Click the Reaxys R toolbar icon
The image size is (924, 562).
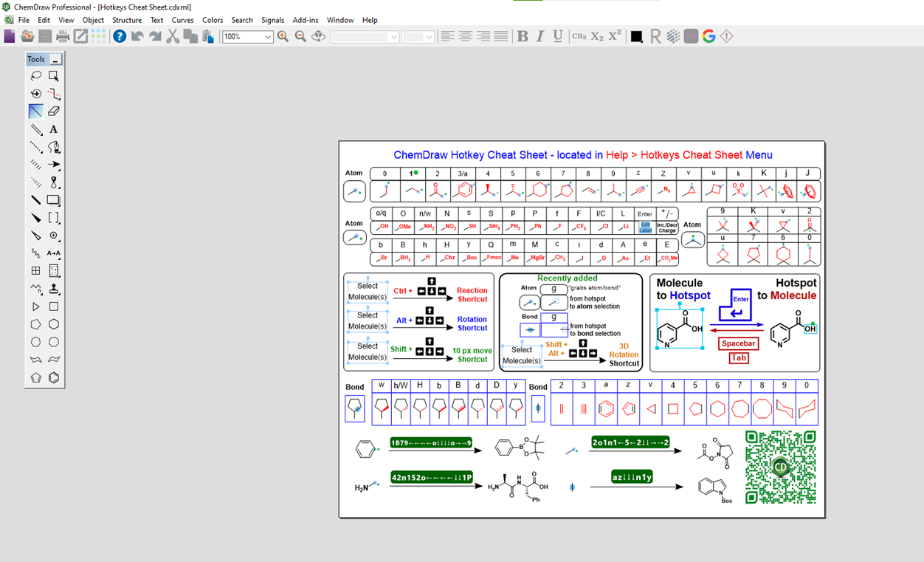point(655,36)
